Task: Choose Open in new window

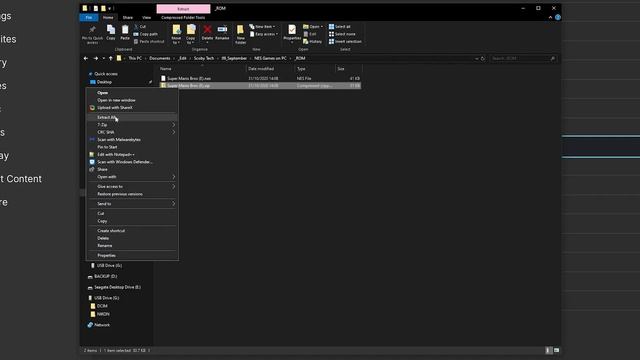Action: (x=132, y=100)
